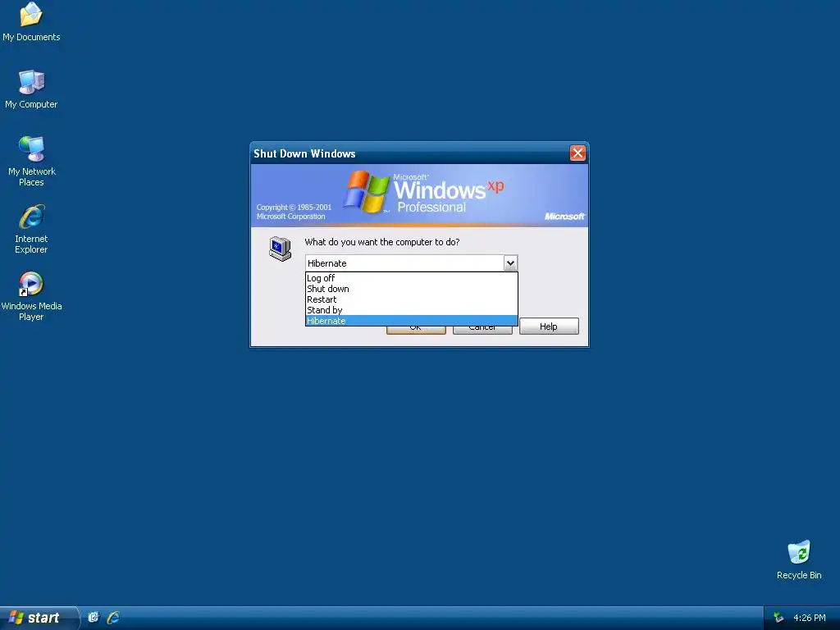Click the computer icon in shutdown dialog
This screenshot has height=630, width=840.
(x=280, y=249)
